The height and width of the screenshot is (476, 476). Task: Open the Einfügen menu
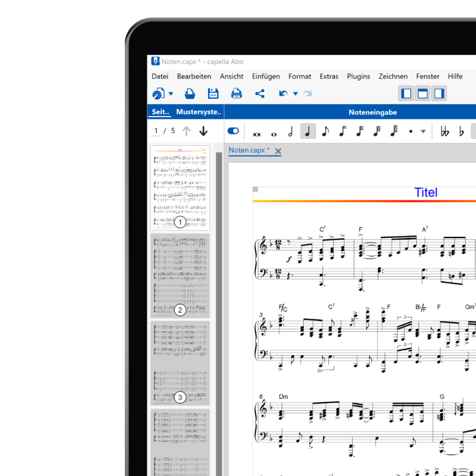(266, 76)
